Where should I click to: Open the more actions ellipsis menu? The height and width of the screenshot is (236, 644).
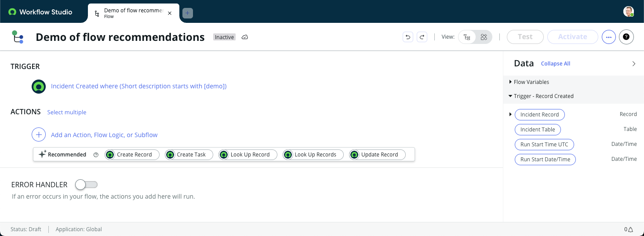click(x=609, y=37)
